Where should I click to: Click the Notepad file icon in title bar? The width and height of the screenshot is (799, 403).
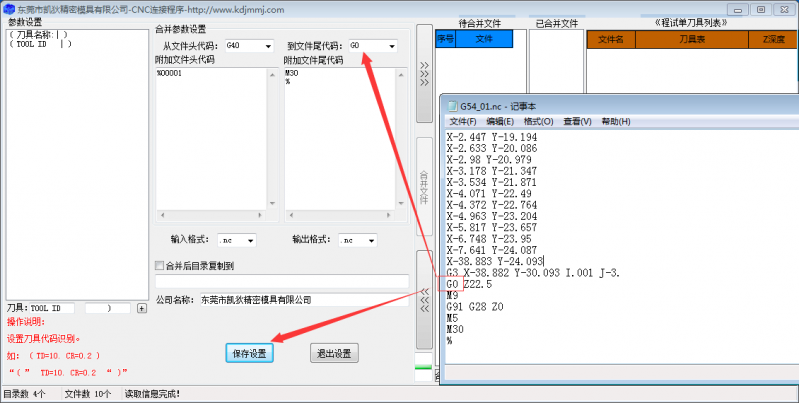coord(452,106)
